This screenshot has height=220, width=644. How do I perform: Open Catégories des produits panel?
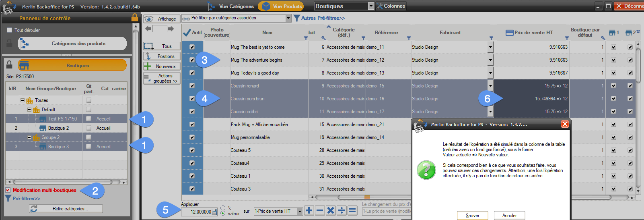72,44
